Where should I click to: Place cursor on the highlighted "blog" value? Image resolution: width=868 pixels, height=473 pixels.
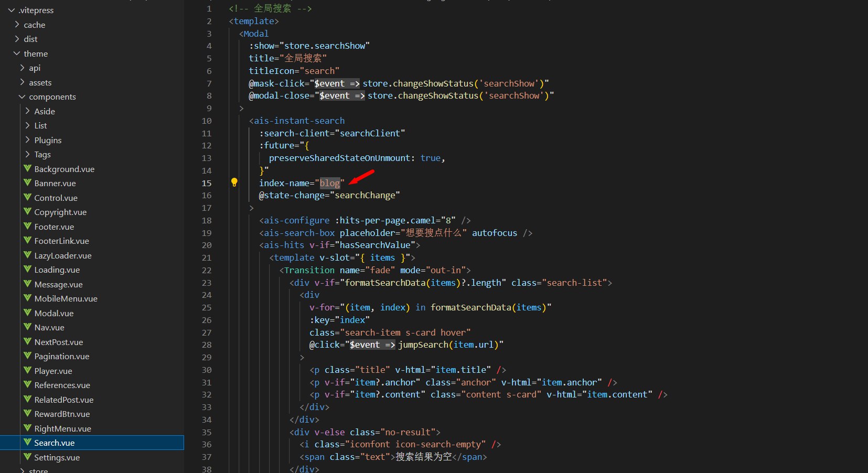pos(330,183)
